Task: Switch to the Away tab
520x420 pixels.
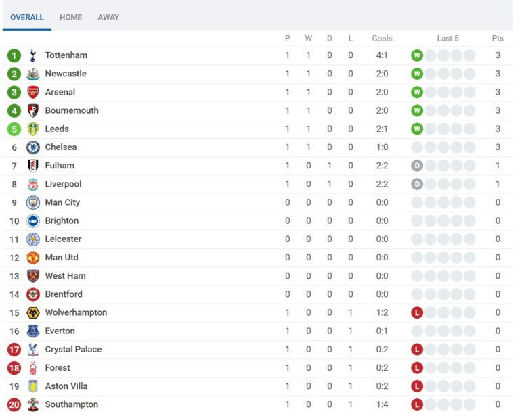Action: 108,18
